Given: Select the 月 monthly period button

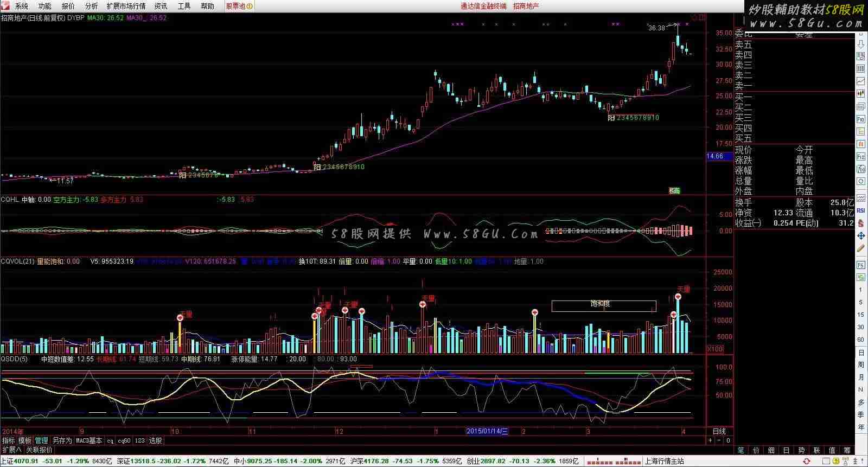Looking at the screenshot, I should coord(861,378).
